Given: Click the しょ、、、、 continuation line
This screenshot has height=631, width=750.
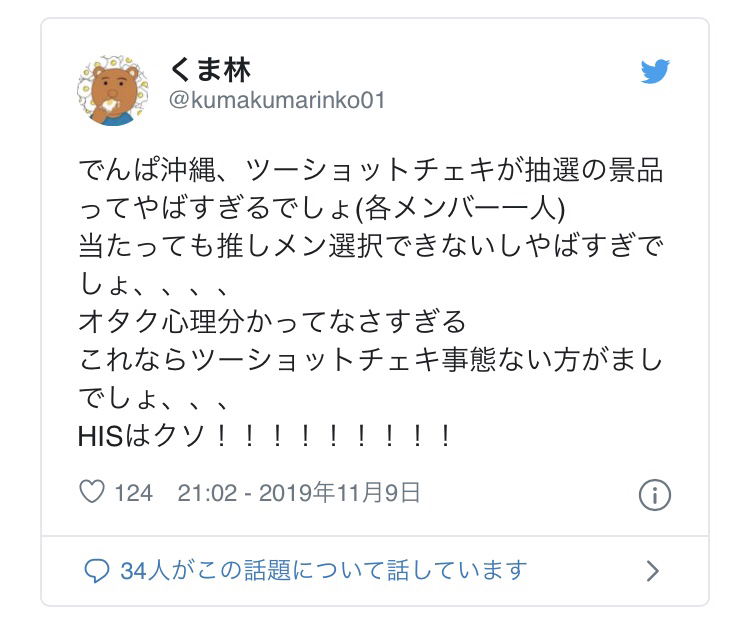Looking at the screenshot, I should point(154,284).
